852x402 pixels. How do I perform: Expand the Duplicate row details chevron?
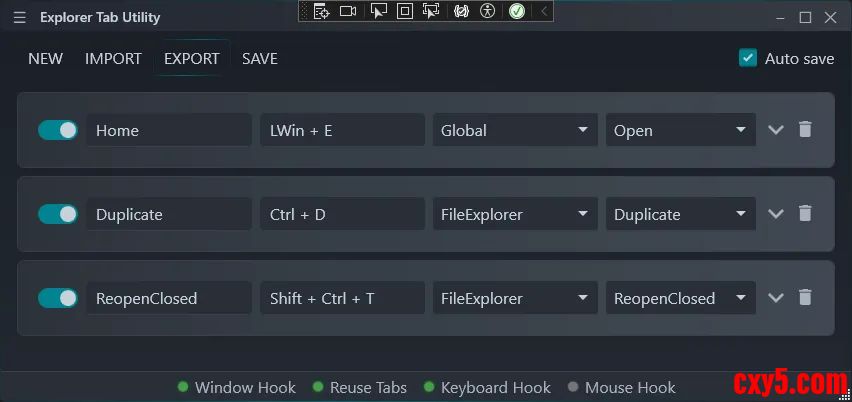point(776,214)
